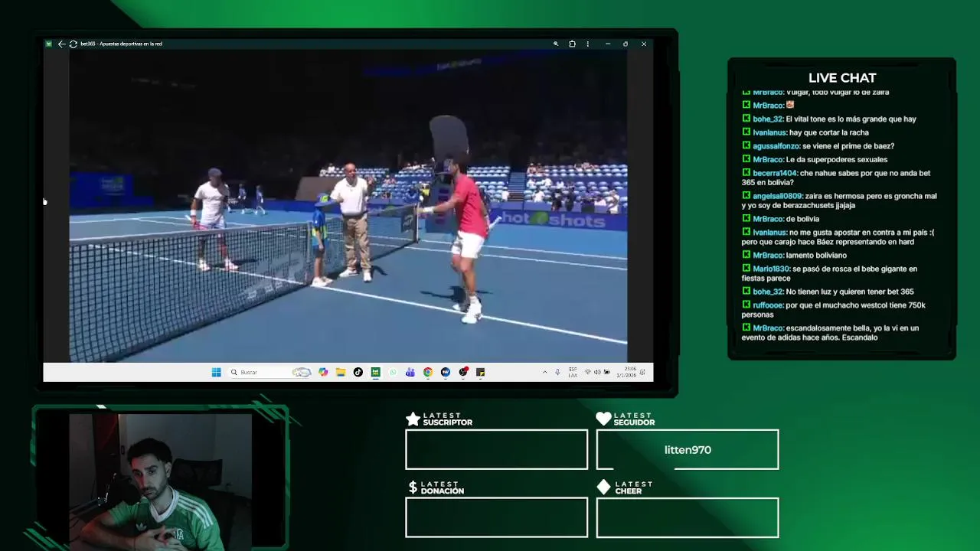Open the clock and date in taskbar
The height and width of the screenshot is (551, 980).
click(627, 372)
